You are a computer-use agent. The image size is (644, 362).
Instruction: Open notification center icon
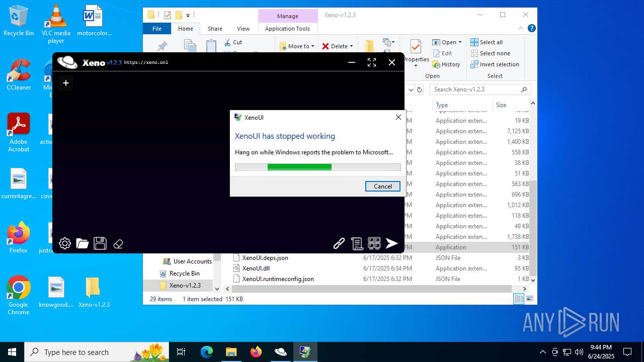tap(627, 352)
